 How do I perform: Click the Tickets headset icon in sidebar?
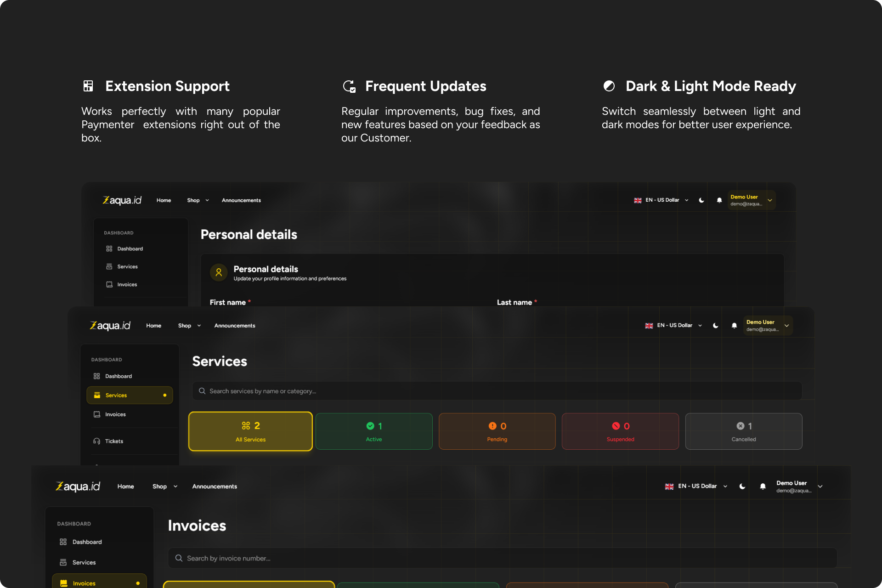96,441
